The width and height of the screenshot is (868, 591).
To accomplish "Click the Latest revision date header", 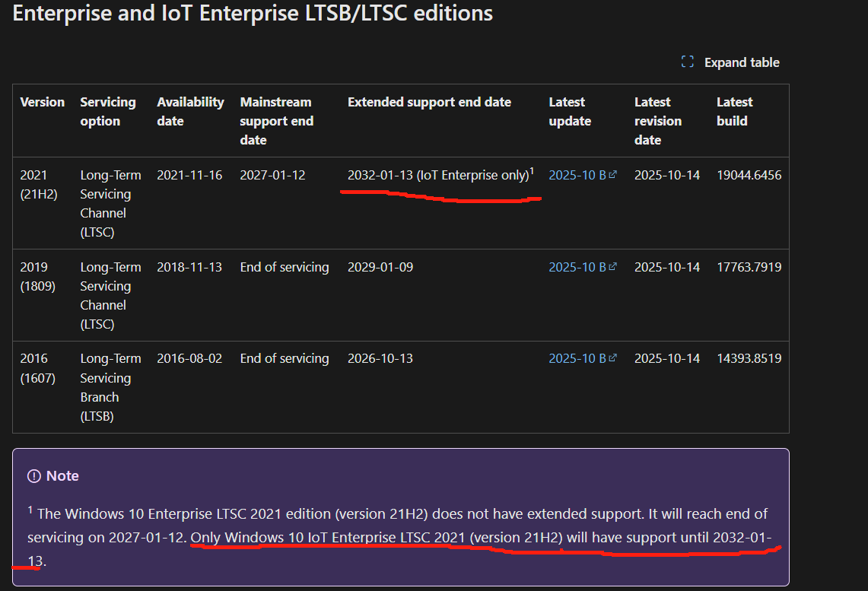I will point(657,121).
